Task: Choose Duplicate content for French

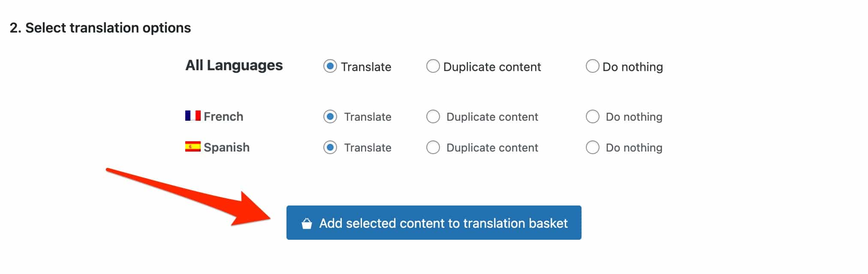Action: pos(433,116)
